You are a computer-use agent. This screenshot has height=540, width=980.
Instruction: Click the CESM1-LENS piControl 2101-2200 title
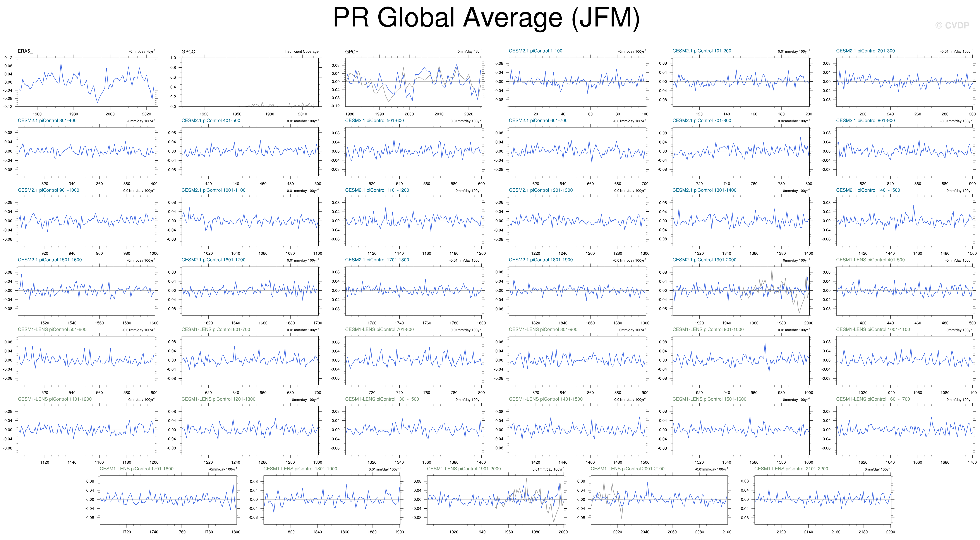(x=791, y=469)
